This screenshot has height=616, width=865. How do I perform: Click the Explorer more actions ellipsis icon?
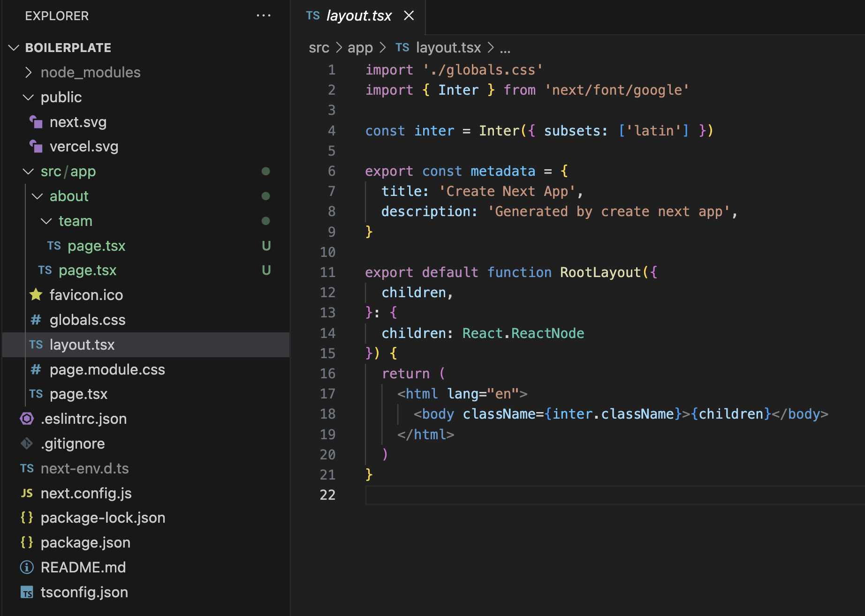tap(263, 16)
